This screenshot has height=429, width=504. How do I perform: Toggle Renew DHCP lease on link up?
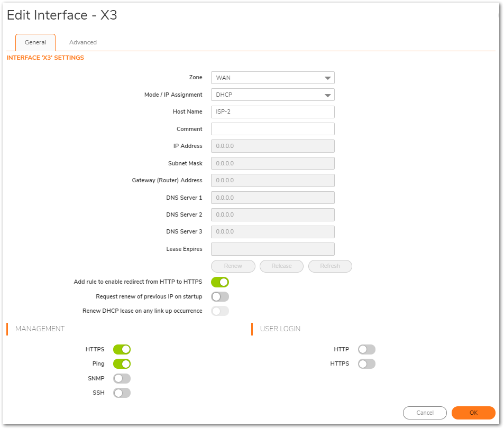(220, 311)
